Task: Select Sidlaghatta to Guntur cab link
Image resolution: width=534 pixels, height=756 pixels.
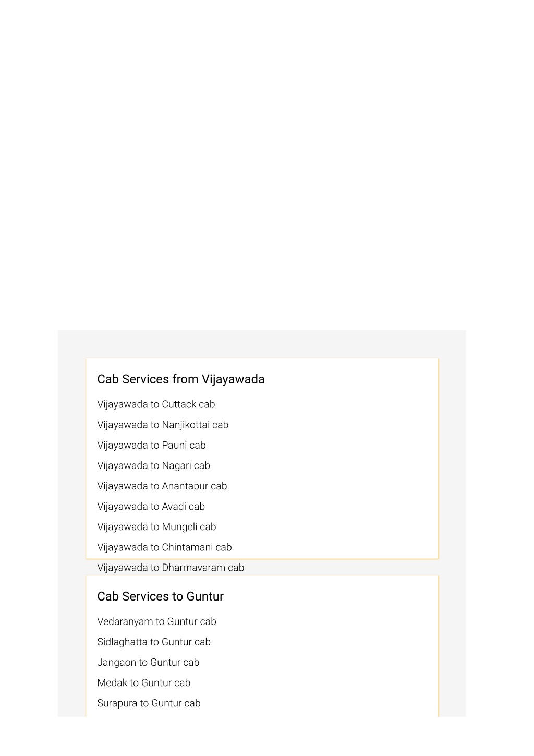Action: 154,642
